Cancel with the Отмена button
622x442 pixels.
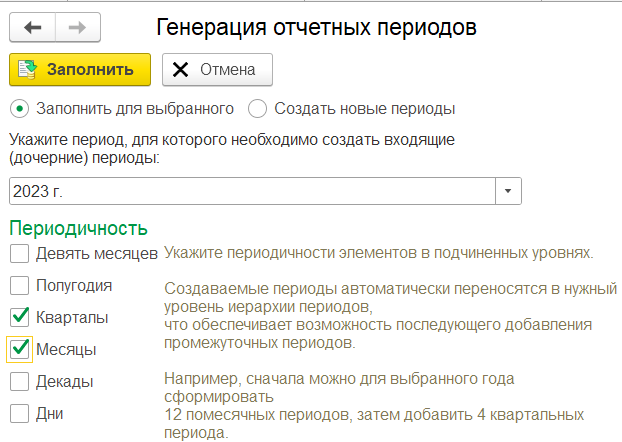point(217,70)
